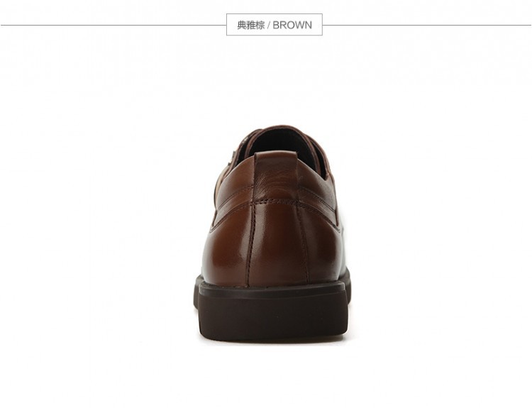Click the brown shoe product image
The height and width of the screenshot is (408, 532).
272,233
